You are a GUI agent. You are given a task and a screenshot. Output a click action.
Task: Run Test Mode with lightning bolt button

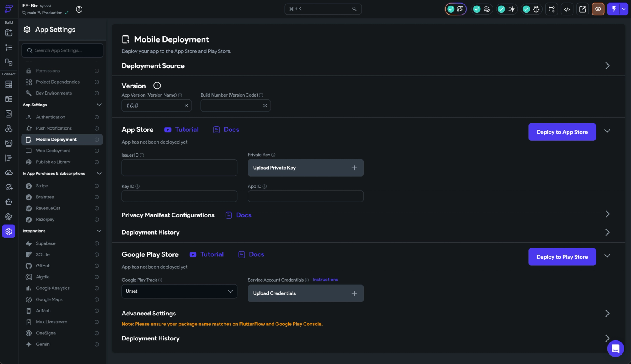click(x=614, y=9)
